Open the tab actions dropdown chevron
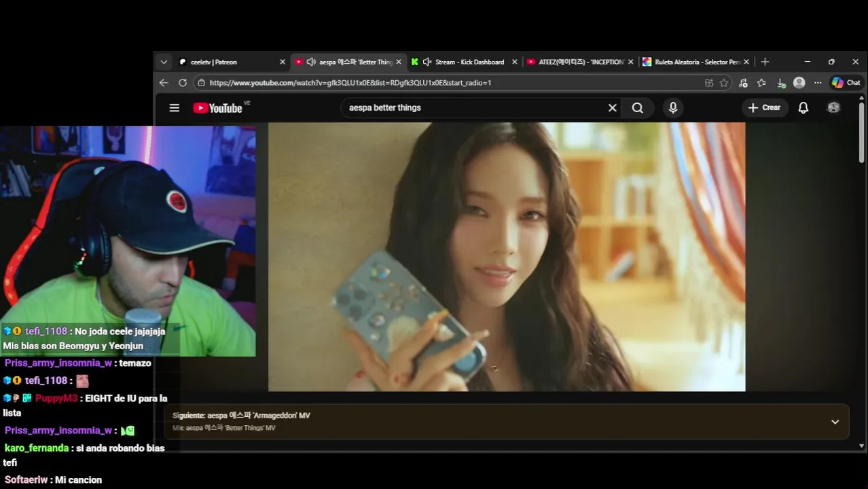 (x=164, y=62)
